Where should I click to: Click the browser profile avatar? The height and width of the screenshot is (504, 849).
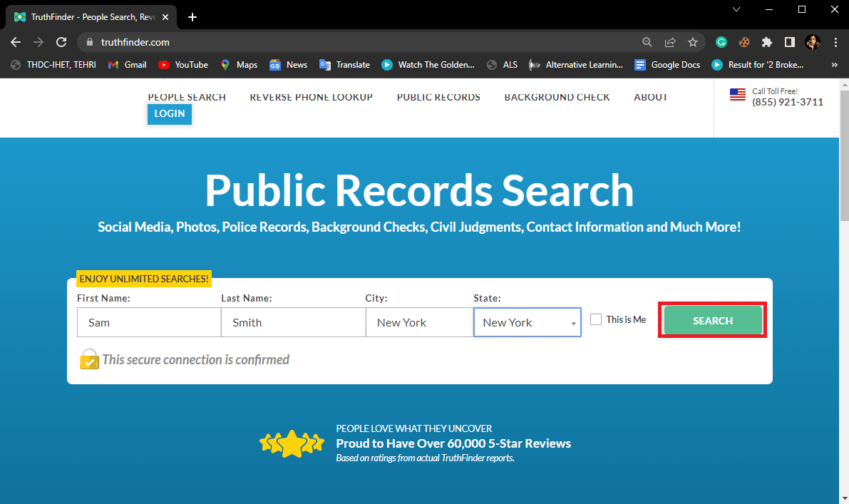813,42
